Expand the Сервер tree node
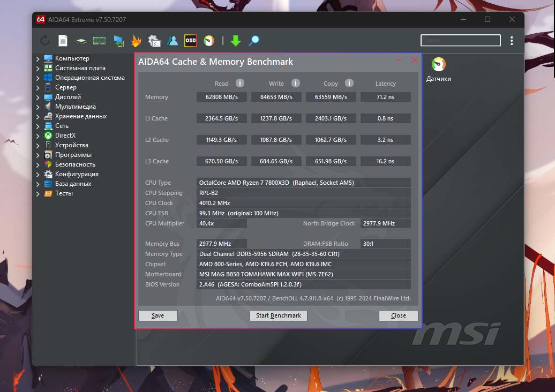This screenshot has width=555, height=392. (38, 87)
